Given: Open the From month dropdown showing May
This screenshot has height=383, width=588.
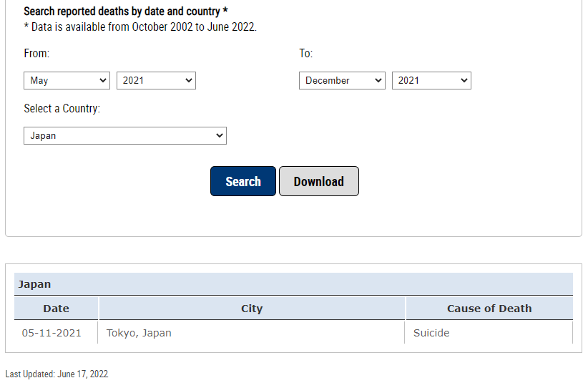Looking at the screenshot, I should (x=67, y=81).
